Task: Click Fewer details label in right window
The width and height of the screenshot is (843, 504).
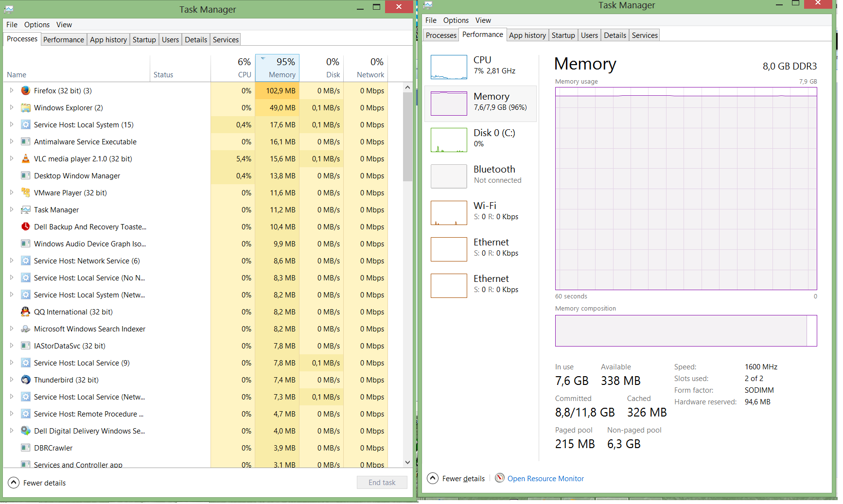Action: click(463, 479)
